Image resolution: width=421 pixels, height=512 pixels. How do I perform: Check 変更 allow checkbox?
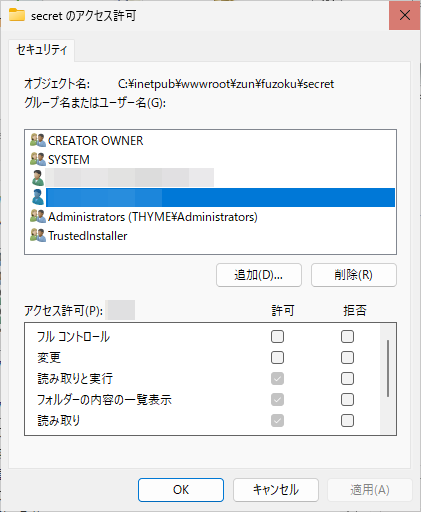click(277, 358)
